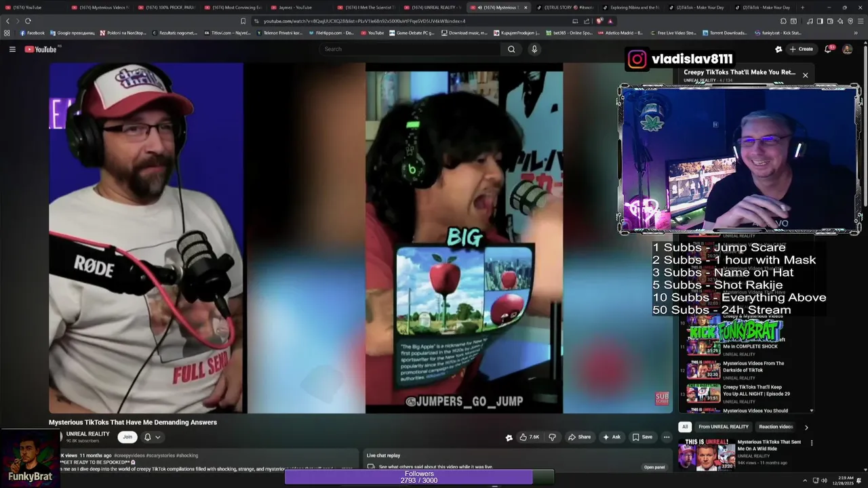
Task: Select From UNREAL REALITY filter chip
Action: (724, 427)
